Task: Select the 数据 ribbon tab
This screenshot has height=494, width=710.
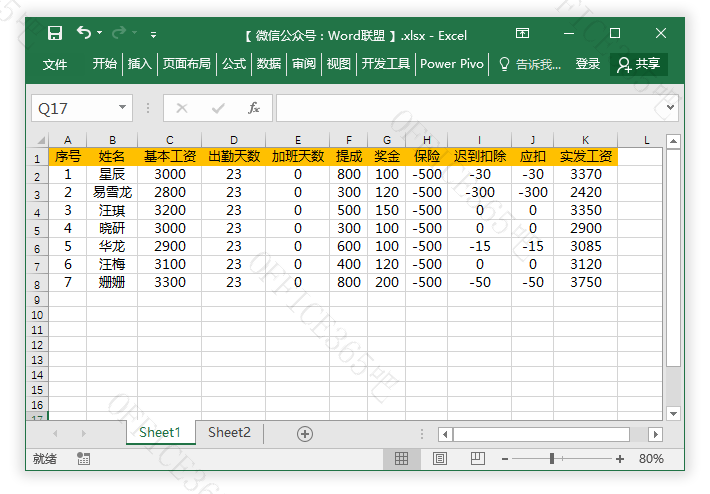Action: point(269,64)
